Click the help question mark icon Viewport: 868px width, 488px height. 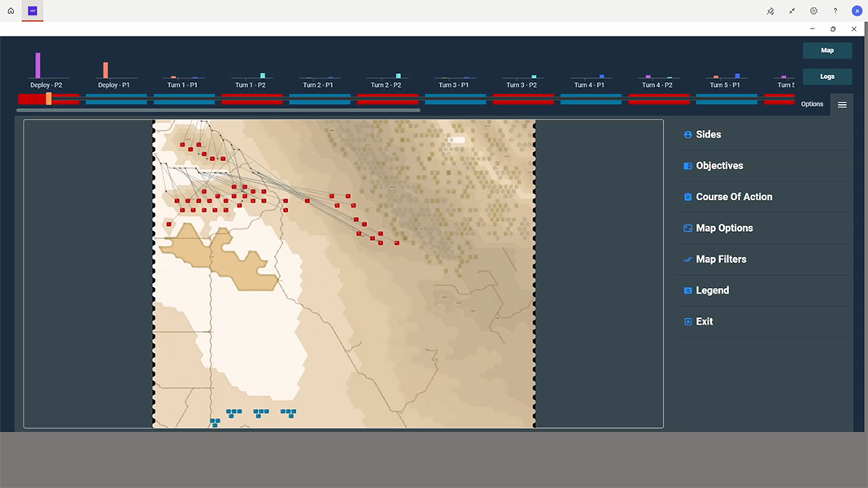coord(835,11)
